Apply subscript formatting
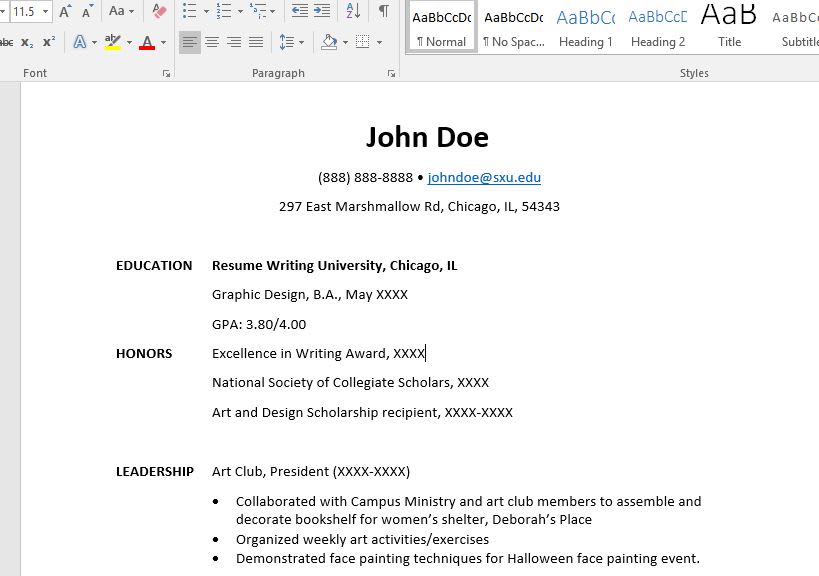The width and height of the screenshot is (819, 576). 27,42
